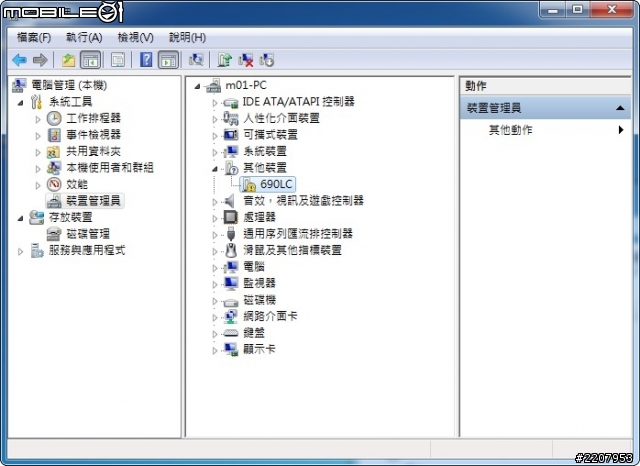Expand 事件檢視器 node arrow

pos(38,136)
